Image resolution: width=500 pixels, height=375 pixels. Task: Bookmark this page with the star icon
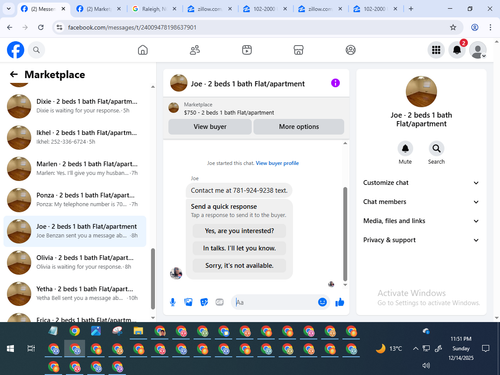point(453,27)
